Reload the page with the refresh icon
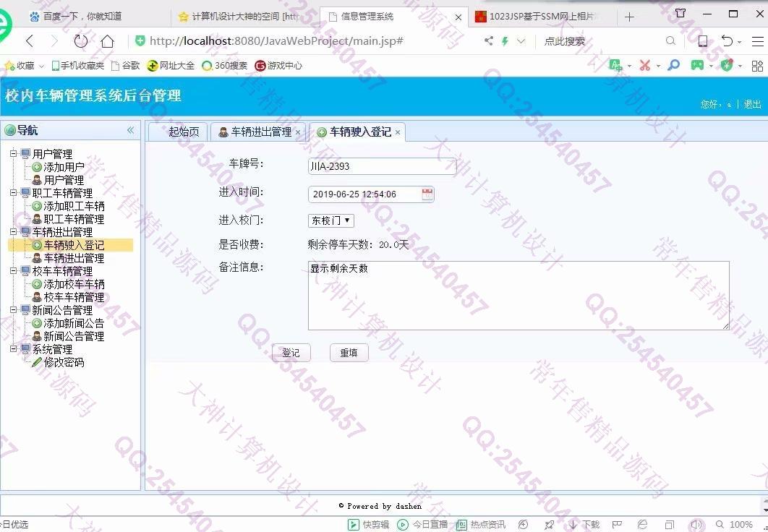768x532 pixels. click(x=81, y=42)
